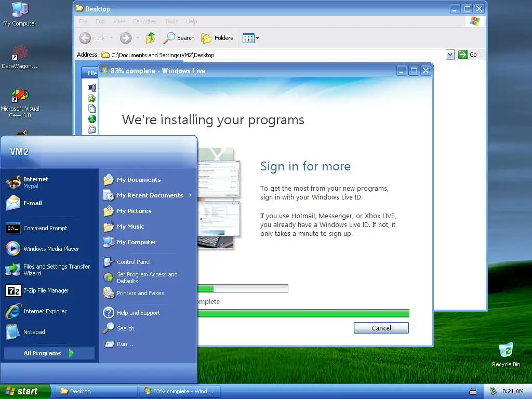
Task: Minimize the Windows Live installer window
Action: pyautogui.click(x=402, y=71)
